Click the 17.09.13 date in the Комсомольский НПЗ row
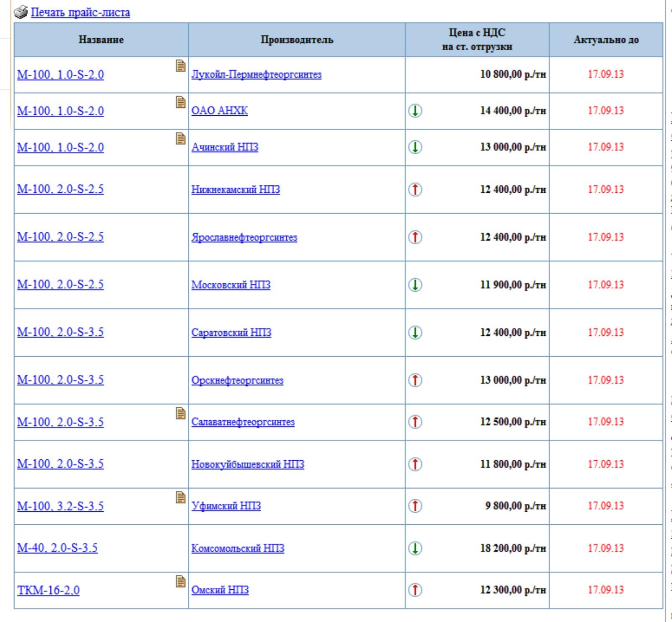This screenshot has height=622, width=672. pyautogui.click(x=606, y=549)
